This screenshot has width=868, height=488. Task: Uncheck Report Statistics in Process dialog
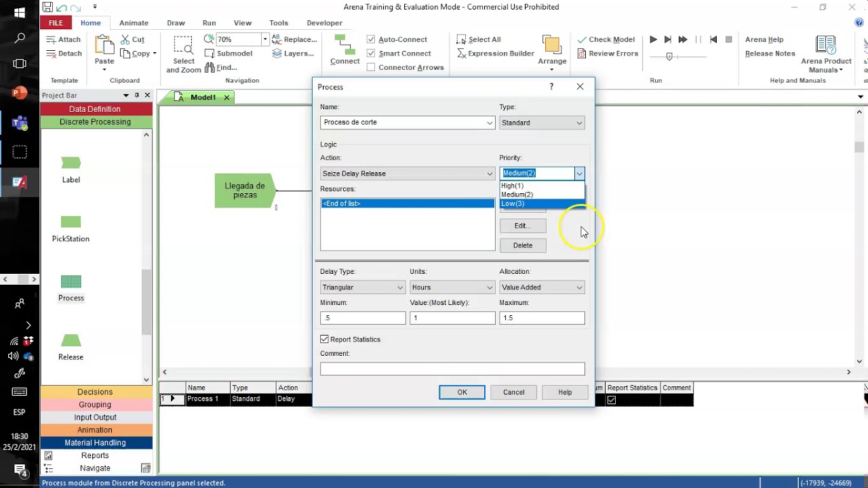point(324,339)
